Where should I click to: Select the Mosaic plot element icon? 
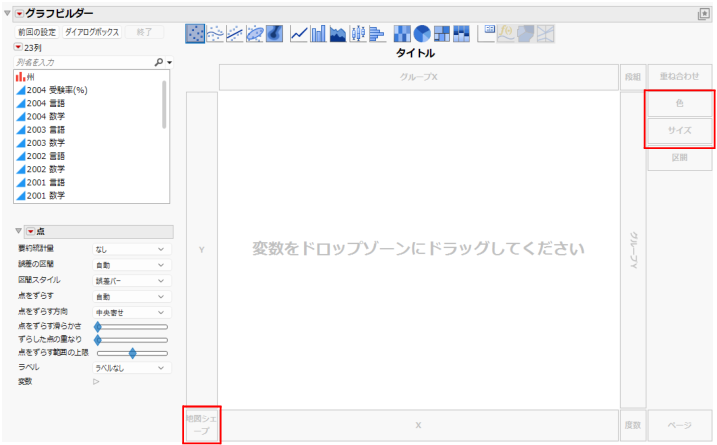coord(461,33)
